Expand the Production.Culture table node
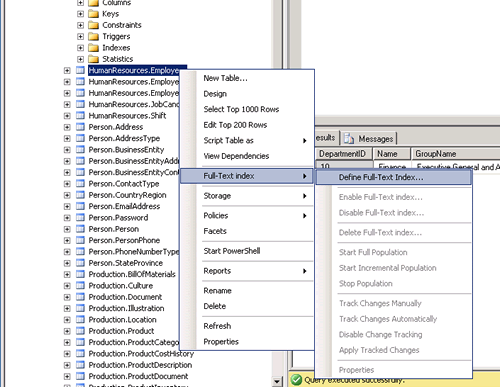This screenshot has height=387, width=500. point(67,286)
